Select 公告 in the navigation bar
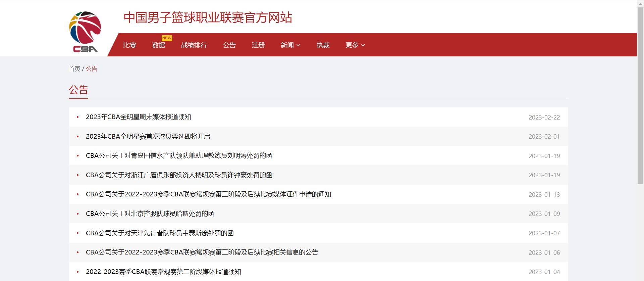644x281 pixels. [x=229, y=45]
